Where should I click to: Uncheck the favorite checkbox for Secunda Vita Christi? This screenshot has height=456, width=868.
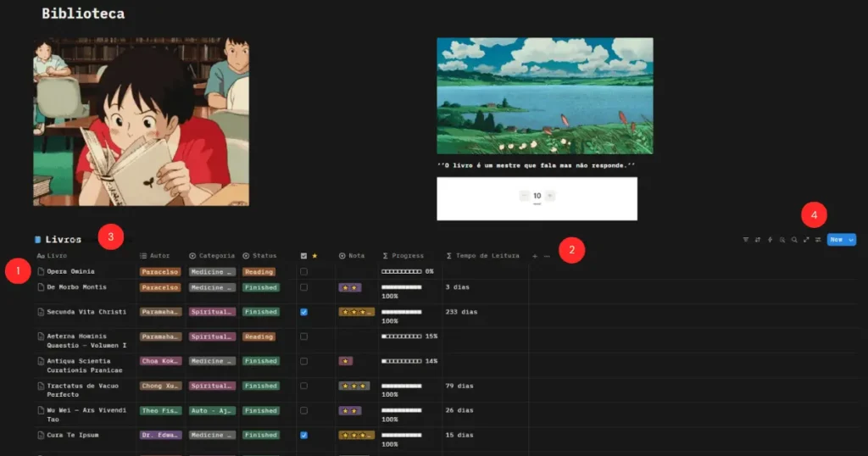click(304, 312)
